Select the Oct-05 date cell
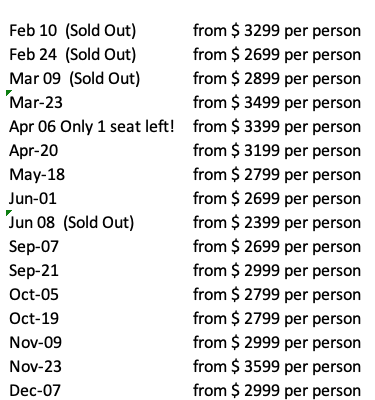Image resolution: width=375 pixels, height=400 pixels. (x=34, y=295)
